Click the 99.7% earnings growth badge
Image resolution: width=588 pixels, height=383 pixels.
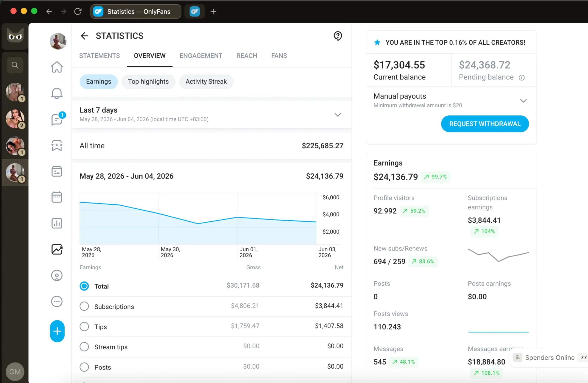(435, 177)
